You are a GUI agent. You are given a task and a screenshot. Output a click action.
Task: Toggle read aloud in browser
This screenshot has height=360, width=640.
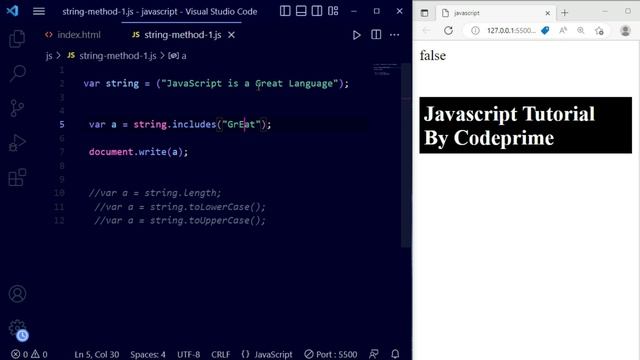563,31
